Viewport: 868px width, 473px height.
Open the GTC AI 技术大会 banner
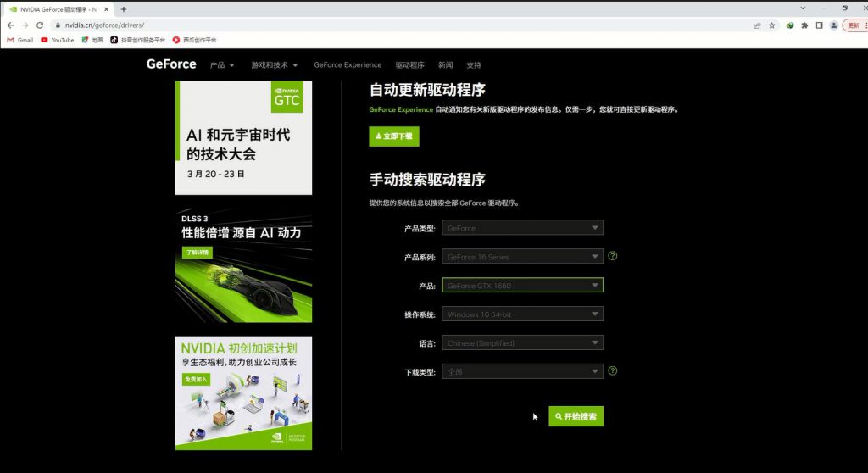coord(243,138)
